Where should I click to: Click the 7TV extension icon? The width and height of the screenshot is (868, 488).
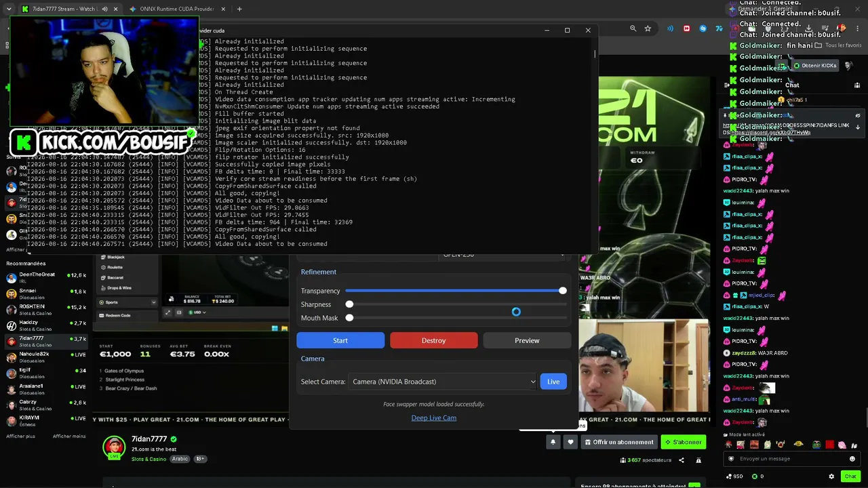[x=719, y=28]
